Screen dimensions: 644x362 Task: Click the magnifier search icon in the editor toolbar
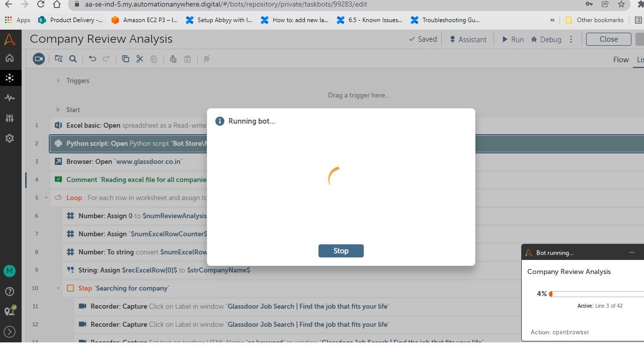click(73, 59)
